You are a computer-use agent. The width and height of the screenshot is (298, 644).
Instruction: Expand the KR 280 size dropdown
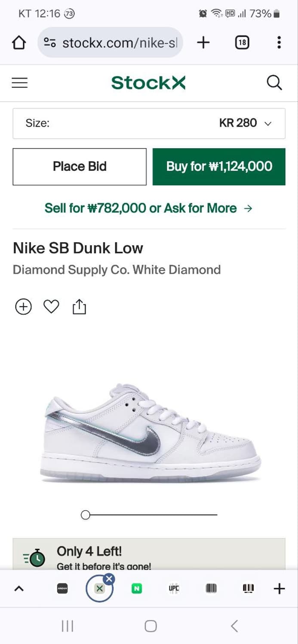[149, 123]
